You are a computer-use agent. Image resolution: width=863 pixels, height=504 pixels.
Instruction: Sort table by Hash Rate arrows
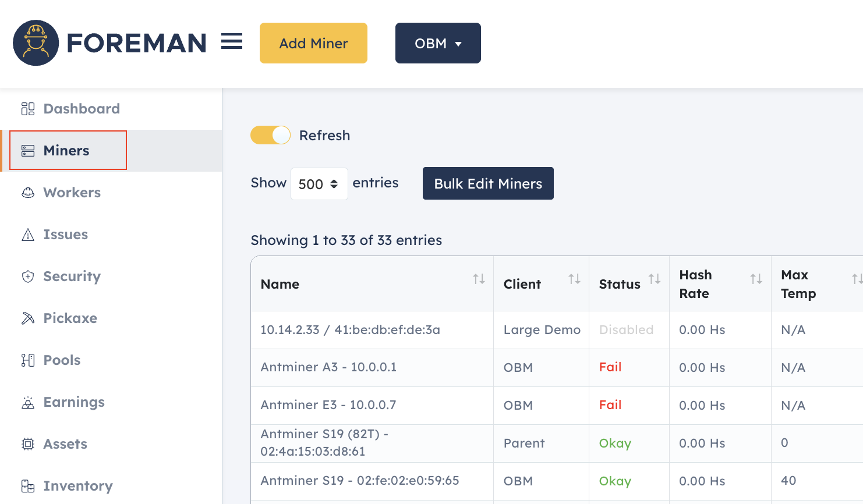[756, 279]
